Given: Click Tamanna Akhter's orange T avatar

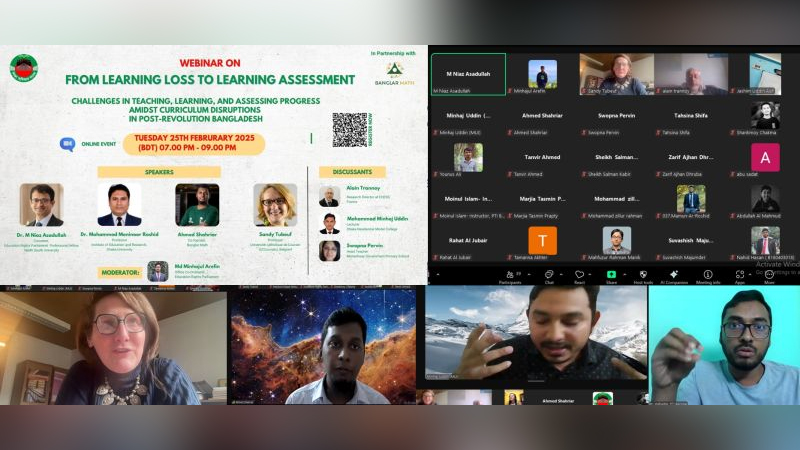Looking at the screenshot, I should 542,240.
